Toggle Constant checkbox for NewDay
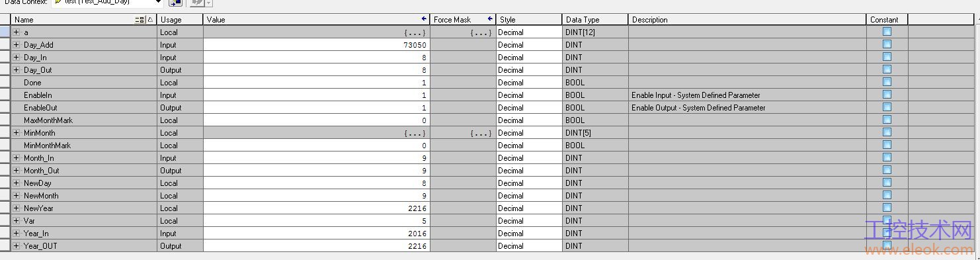 pos(887,182)
